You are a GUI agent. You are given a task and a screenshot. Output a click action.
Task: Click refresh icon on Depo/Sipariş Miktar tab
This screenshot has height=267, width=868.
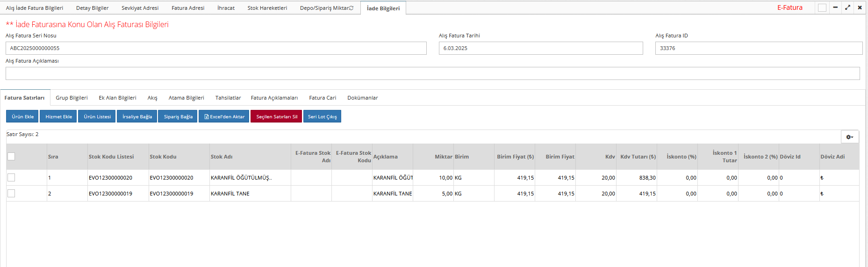coord(351,8)
